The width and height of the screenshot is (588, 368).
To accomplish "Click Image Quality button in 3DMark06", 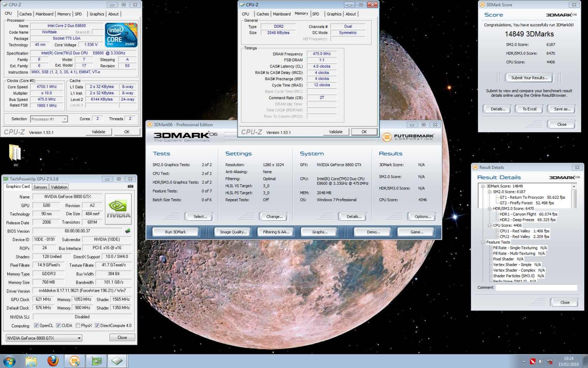I will 233,232.
